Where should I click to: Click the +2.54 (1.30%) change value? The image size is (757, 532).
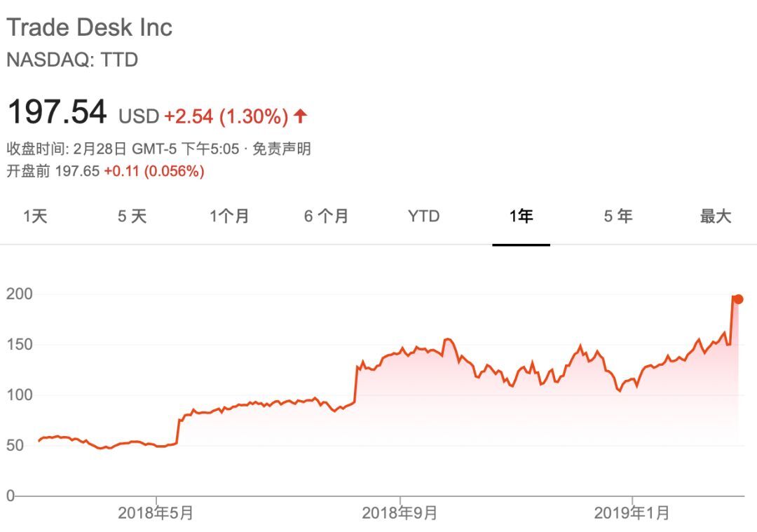(x=226, y=116)
